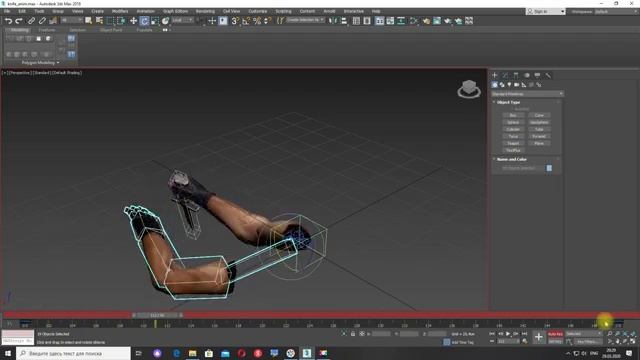This screenshot has height=360, width=640.
Task: Toggle the 3D Snaps button
Action: click(235, 21)
